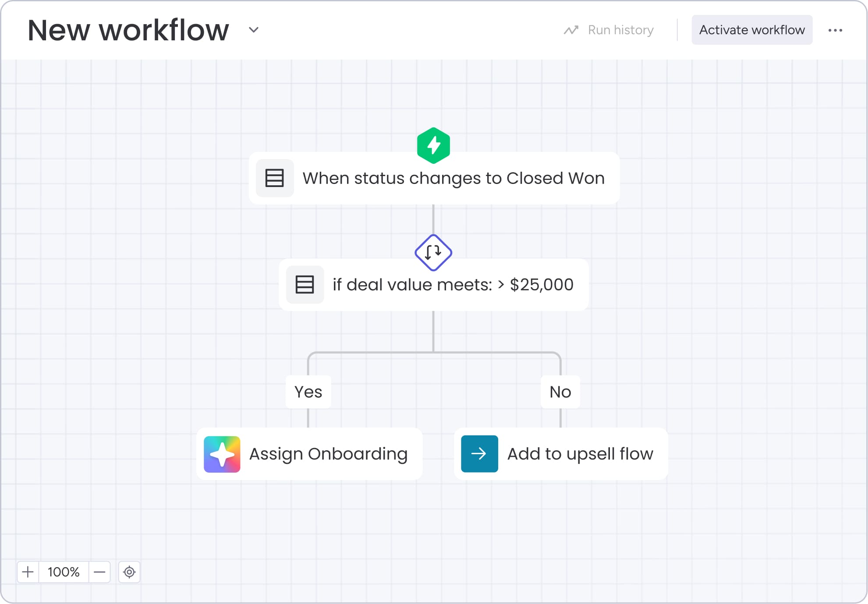Open the When status changes to Closed Won trigger
868x604 pixels.
click(453, 178)
